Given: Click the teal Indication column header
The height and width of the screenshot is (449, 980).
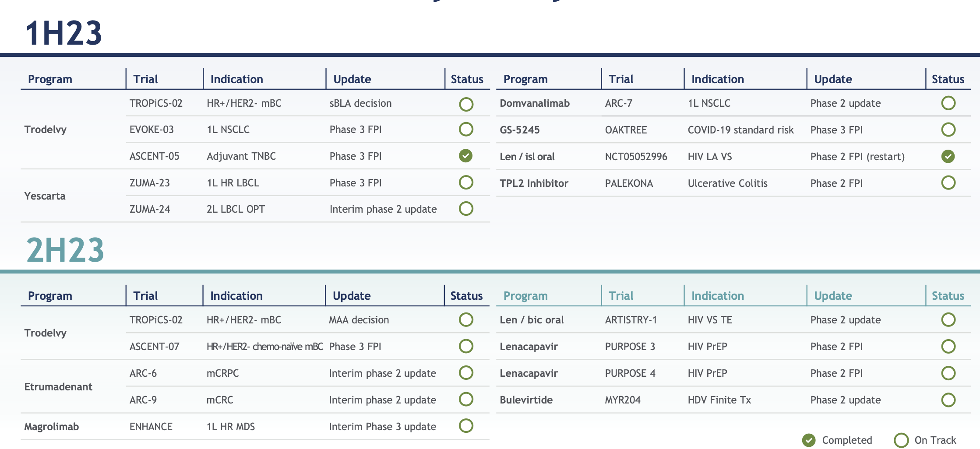Looking at the screenshot, I should tap(717, 296).
